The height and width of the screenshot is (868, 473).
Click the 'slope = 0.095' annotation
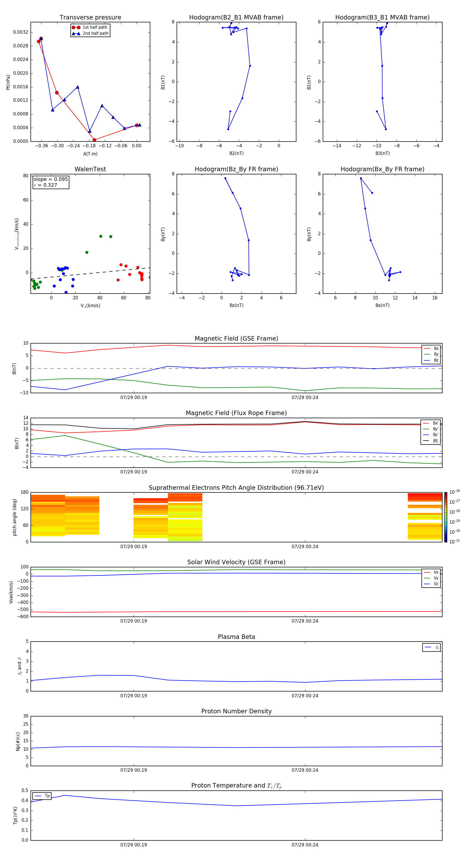51,179
